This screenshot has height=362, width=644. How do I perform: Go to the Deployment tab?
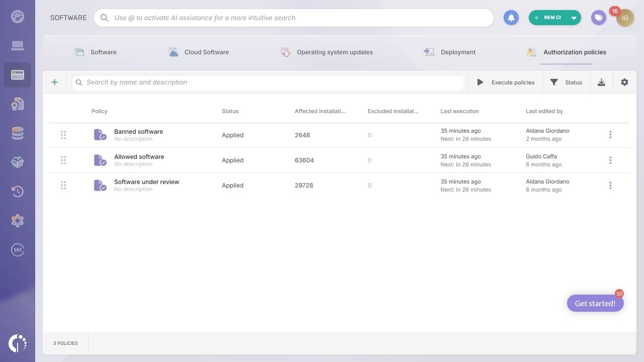(x=449, y=52)
